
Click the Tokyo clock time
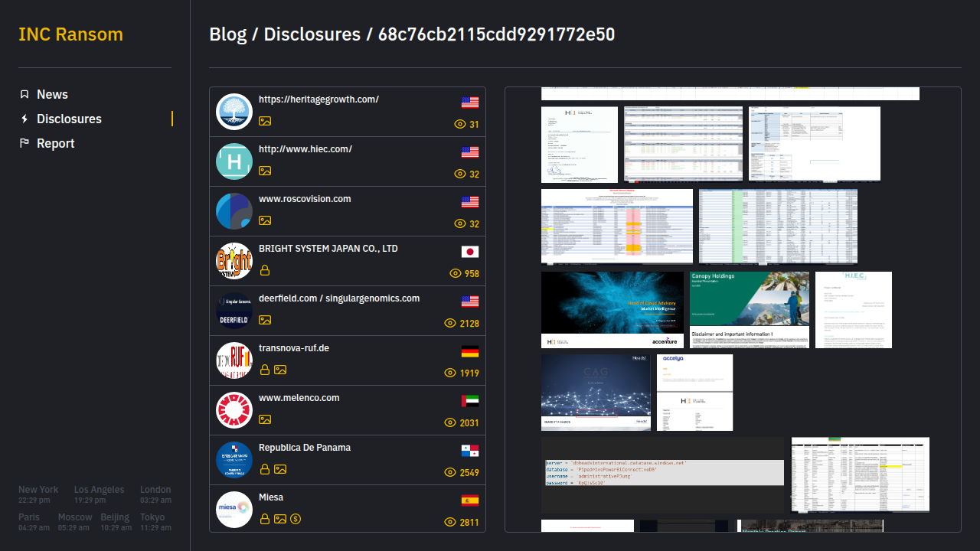click(x=156, y=528)
